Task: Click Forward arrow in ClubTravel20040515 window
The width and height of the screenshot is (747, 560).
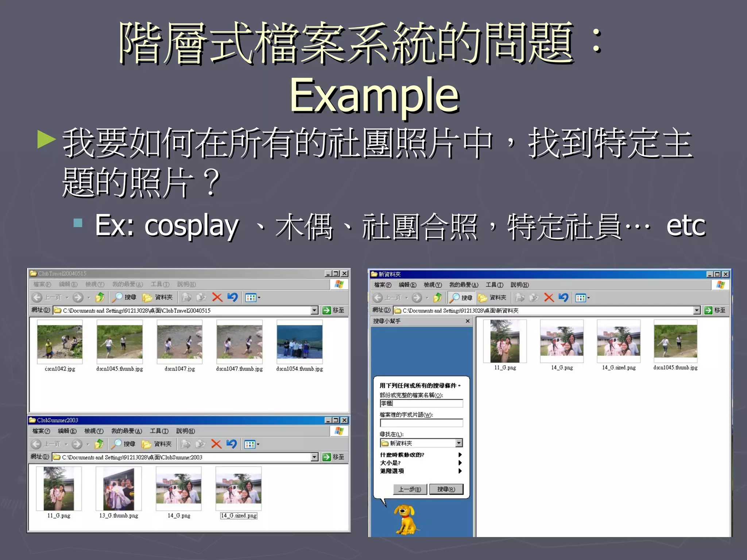Action: [x=78, y=297]
